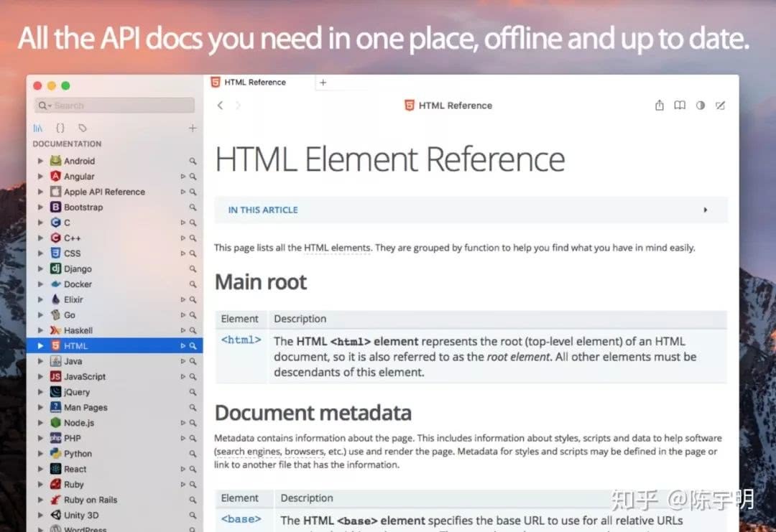Expand the Django docset
This screenshot has width=776, height=532.
(40, 269)
